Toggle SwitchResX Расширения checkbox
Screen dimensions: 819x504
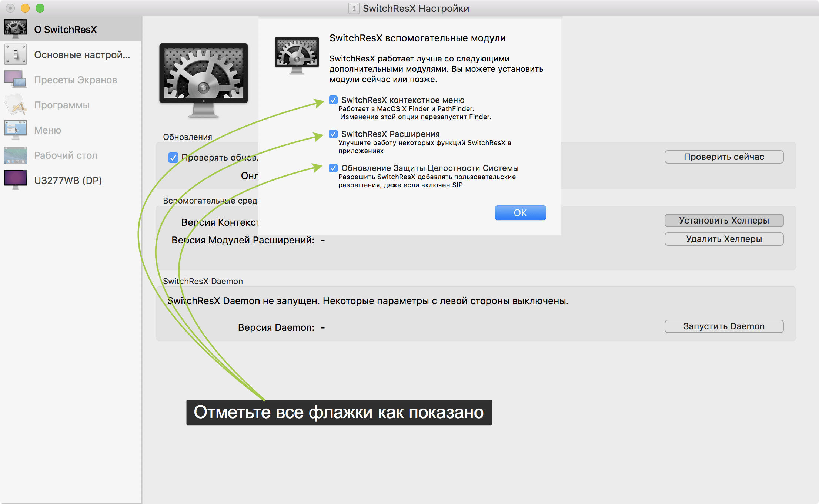333,134
